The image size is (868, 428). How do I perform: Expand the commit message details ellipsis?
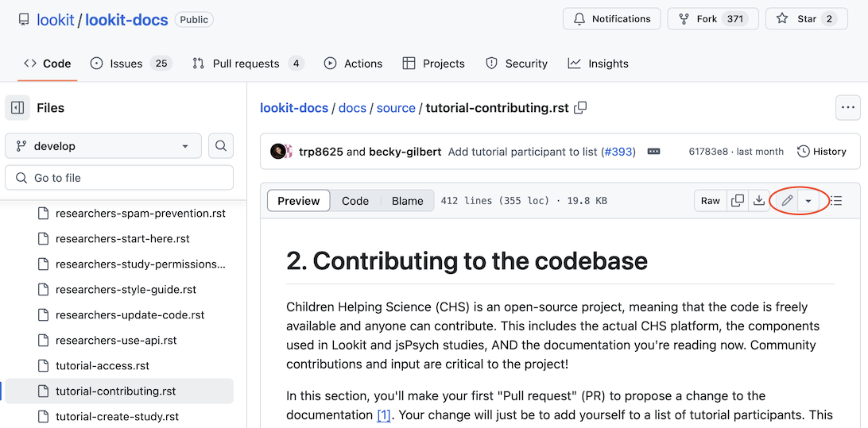pyautogui.click(x=653, y=152)
